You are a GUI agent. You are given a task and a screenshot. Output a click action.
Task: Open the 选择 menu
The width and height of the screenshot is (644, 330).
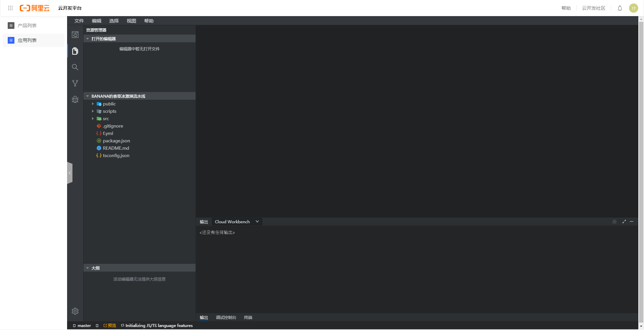pyautogui.click(x=114, y=21)
